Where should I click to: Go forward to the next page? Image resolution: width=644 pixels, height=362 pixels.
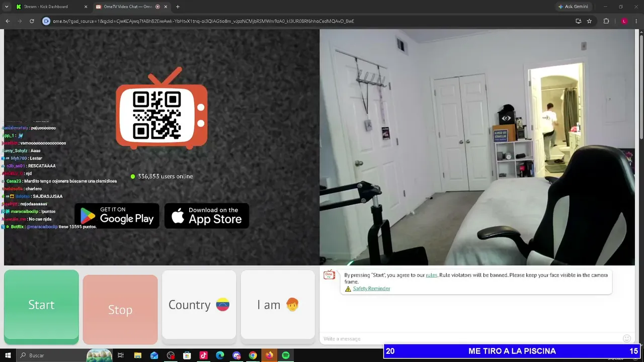pos(20,21)
